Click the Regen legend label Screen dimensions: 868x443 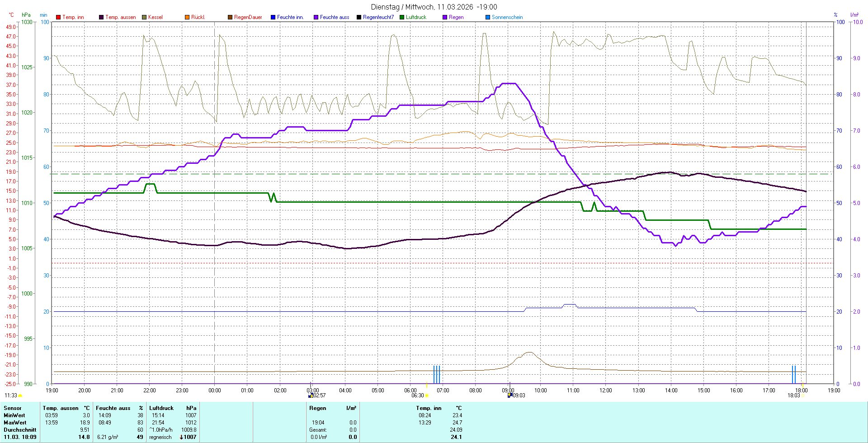coord(456,17)
